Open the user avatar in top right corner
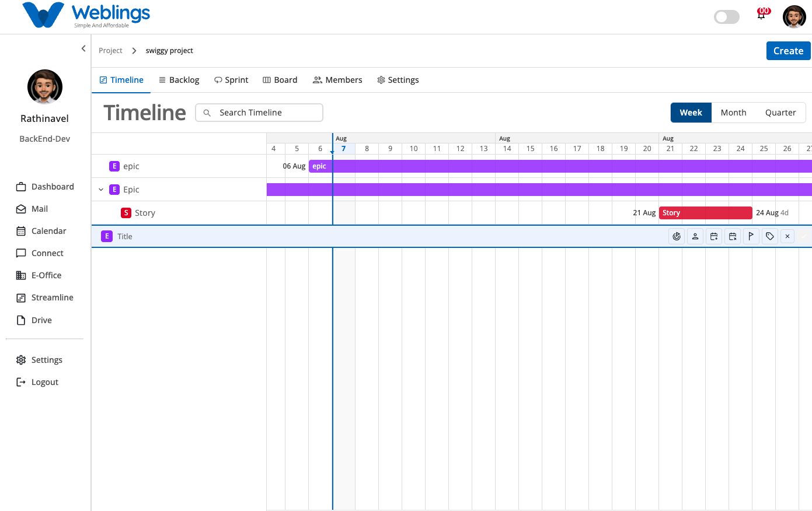 794,17
